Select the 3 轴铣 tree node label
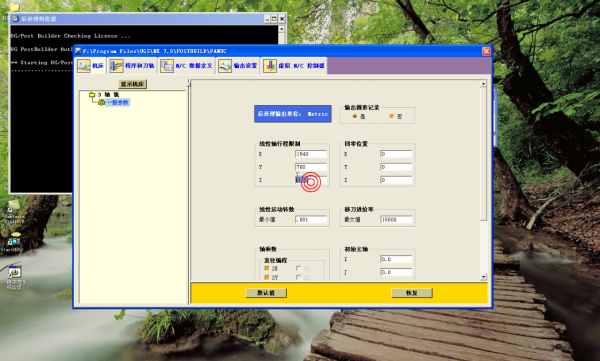600x361 pixels. click(108, 95)
